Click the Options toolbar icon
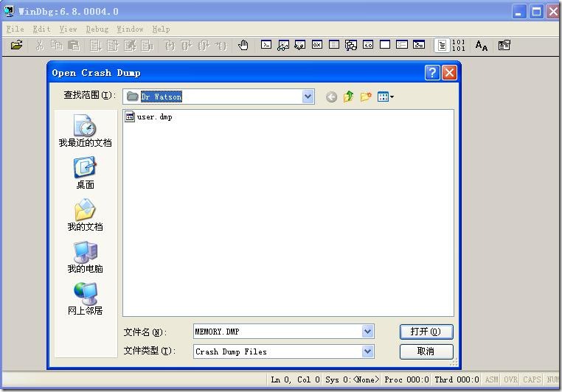The image size is (562, 392). click(x=504, y=45)
